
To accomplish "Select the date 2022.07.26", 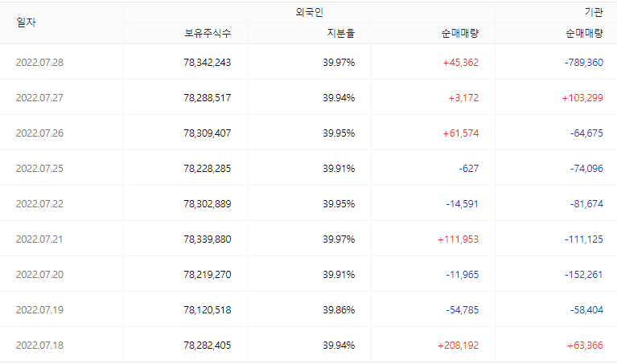I will pyautogui.click(x=39, y=133).
